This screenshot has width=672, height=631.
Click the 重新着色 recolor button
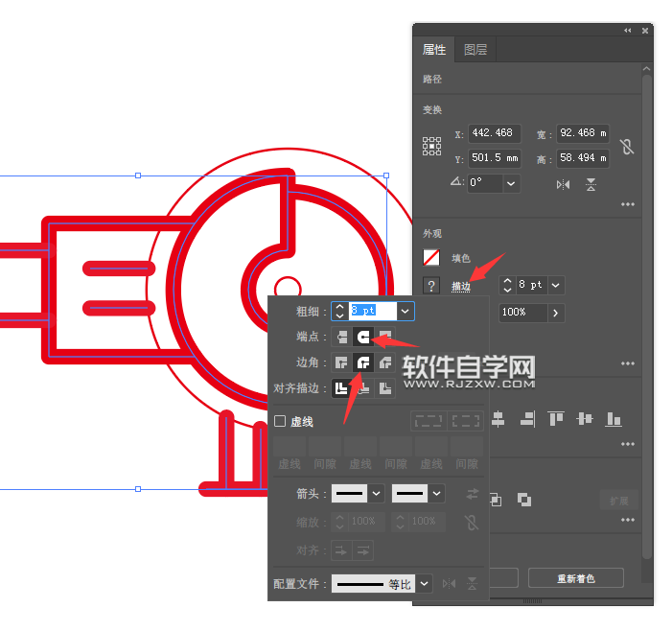pyautogui.click(x=575, y=578)
